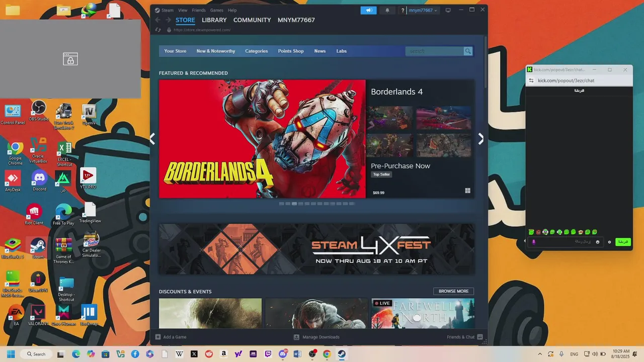This screenshot has height=362, width=644.
Task: Open Euro Truck Simulator 2 shortcut
Action: pyautogui.click(x=64, y=116)
